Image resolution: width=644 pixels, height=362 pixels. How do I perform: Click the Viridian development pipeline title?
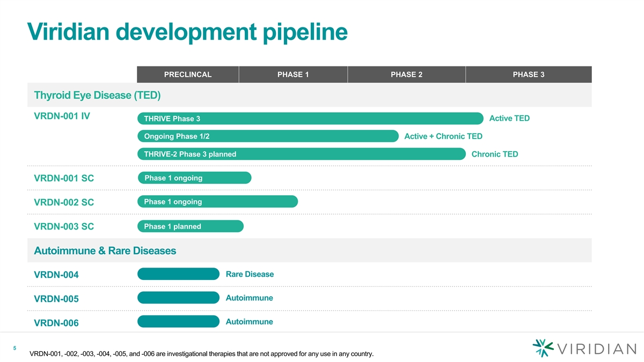pyautogui.click(x=187, y=32)
